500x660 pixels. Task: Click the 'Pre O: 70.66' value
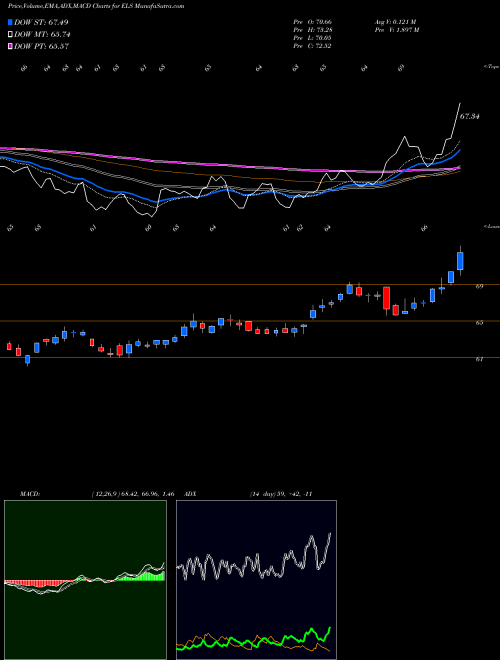point(312,22)
